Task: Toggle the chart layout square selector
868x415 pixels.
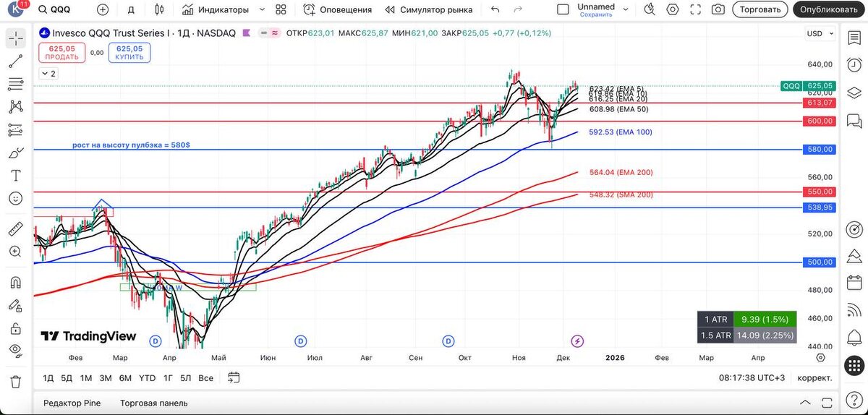Action: point(563,9)
